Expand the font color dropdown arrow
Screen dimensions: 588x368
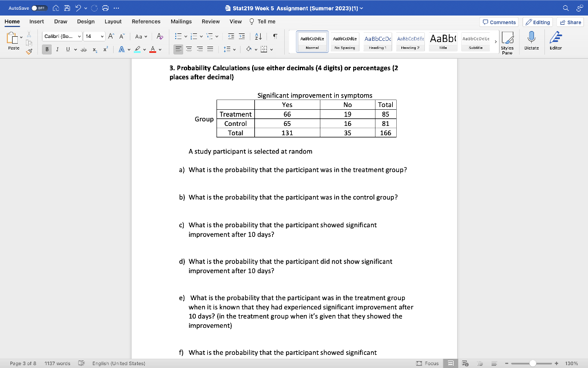[x=160, y=49]
